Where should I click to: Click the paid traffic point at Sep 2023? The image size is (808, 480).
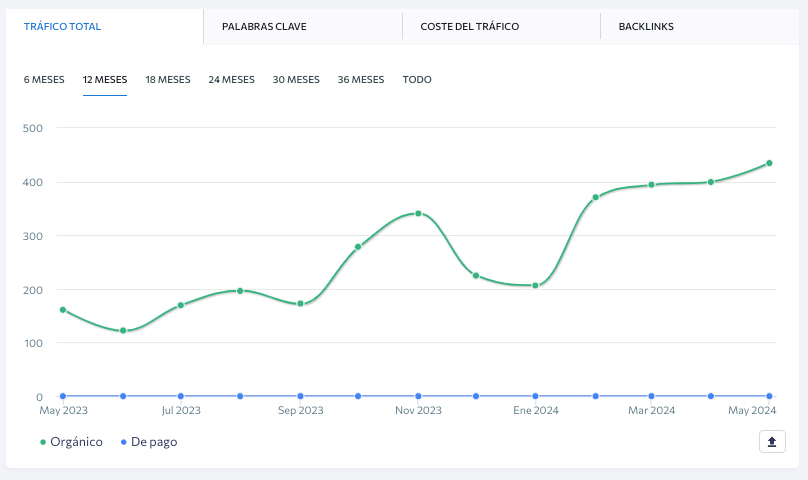point(300,396)
